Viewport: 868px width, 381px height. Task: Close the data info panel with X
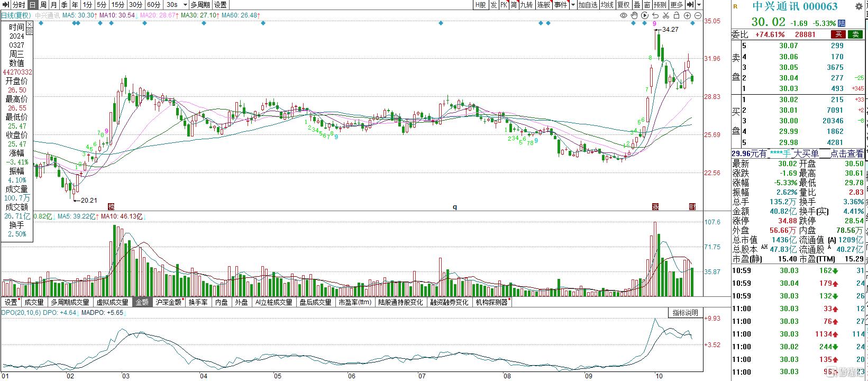30,24
